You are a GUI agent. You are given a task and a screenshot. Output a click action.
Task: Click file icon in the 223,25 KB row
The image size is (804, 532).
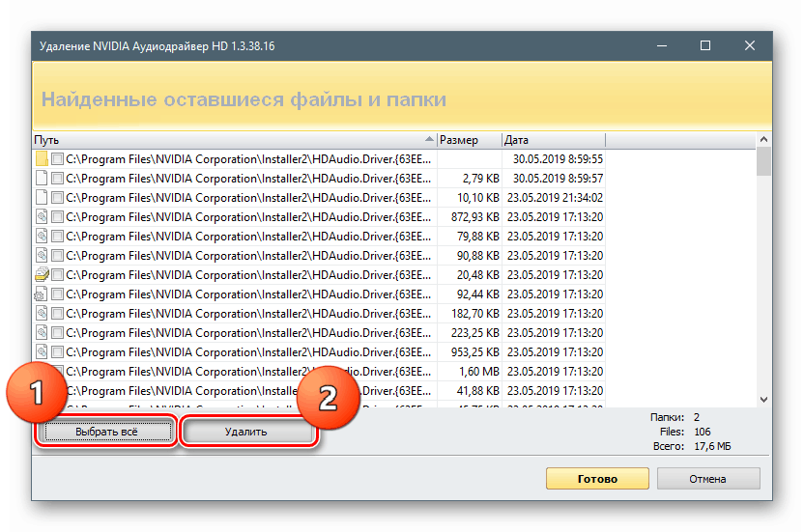42,333
